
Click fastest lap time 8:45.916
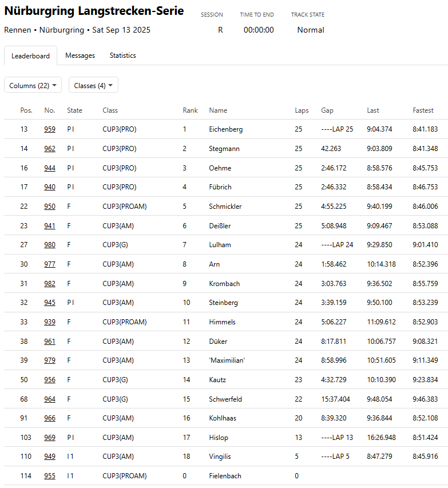coord(425,457)
